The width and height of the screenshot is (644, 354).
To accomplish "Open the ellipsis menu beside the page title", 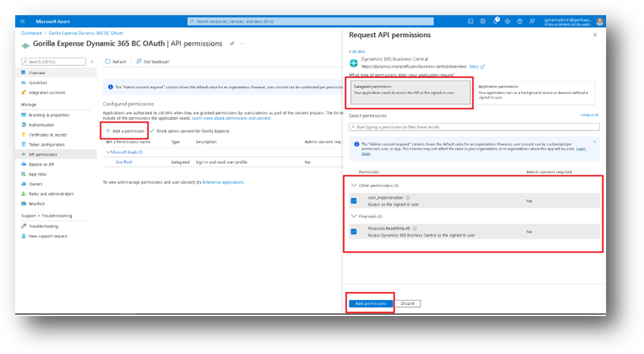I will [x=242, y=43].
